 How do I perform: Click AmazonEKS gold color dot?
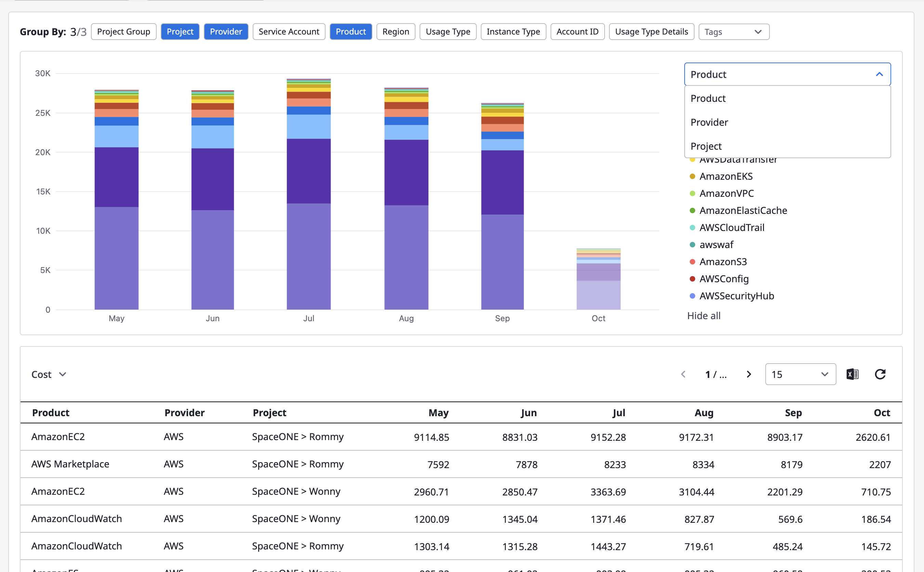click(x=692, y=176)
